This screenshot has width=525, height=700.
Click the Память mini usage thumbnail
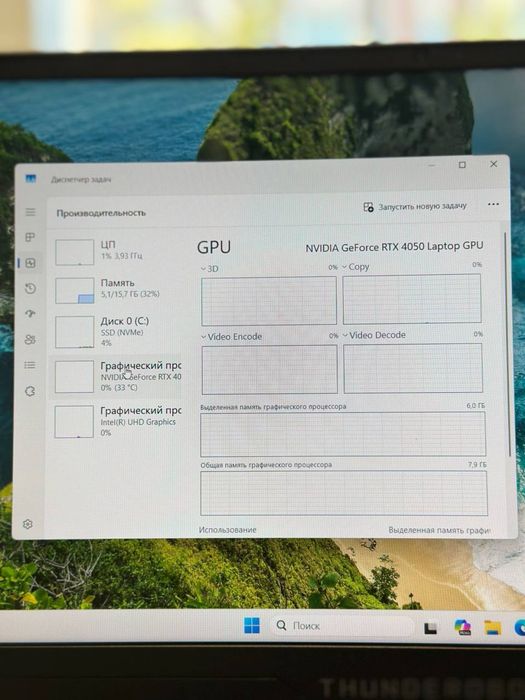75,291
